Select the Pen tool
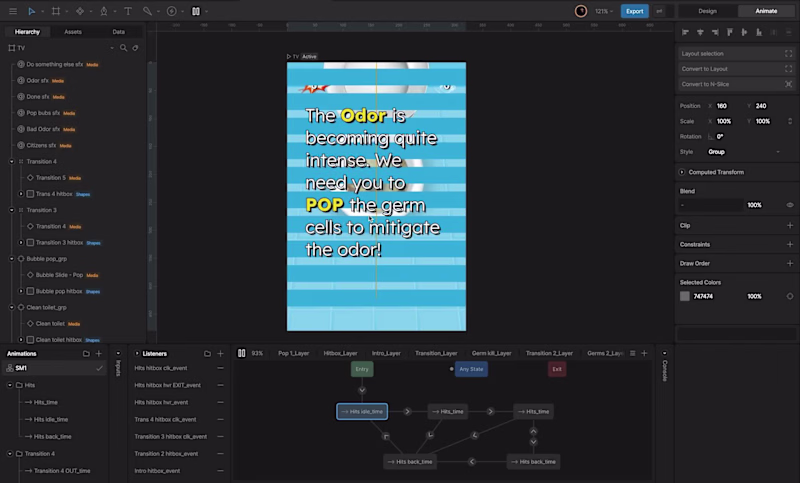Image resolution: width=800 pixels, height=483 pixels. click(104, 11)
